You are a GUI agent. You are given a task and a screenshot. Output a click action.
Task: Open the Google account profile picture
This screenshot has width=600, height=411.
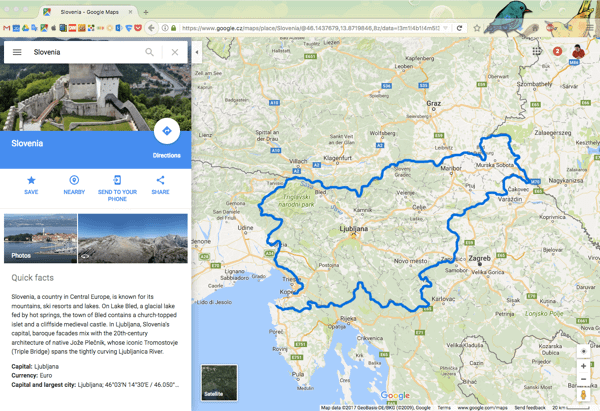point(578,52)
